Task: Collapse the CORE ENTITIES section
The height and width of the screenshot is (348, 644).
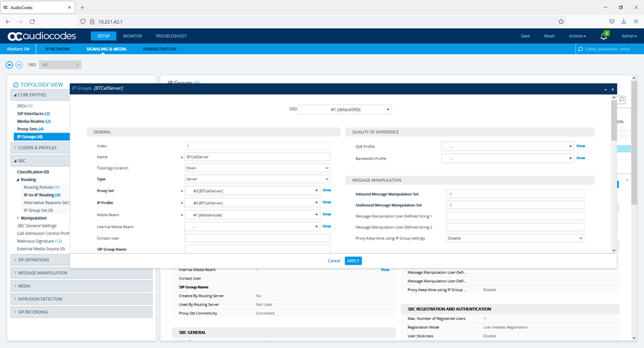Action: [40, 95]
